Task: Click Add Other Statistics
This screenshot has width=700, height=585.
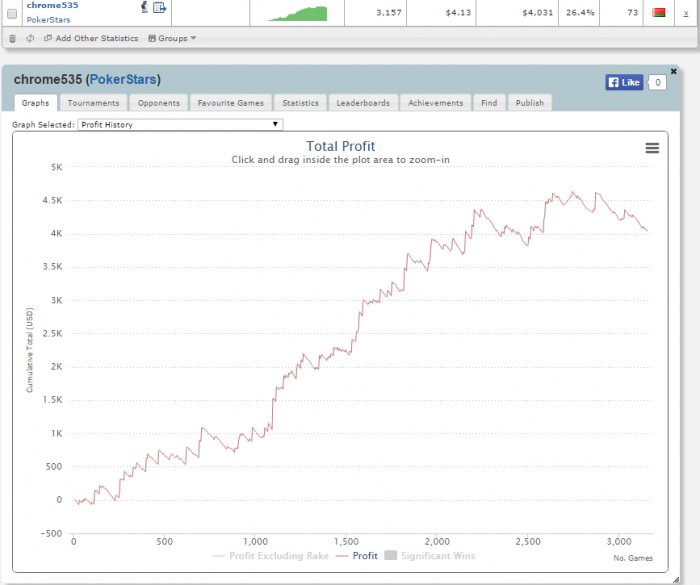Action: 91,38
